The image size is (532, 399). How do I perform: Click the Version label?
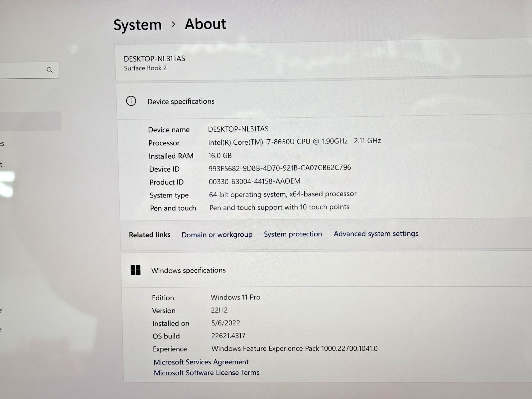pos(164,311)
